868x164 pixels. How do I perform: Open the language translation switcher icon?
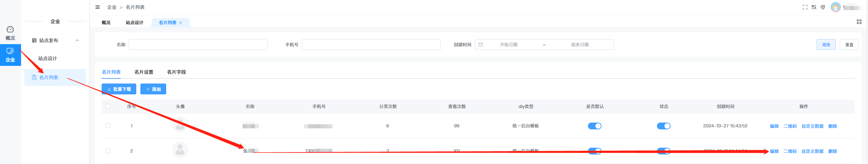click(814, 7)
